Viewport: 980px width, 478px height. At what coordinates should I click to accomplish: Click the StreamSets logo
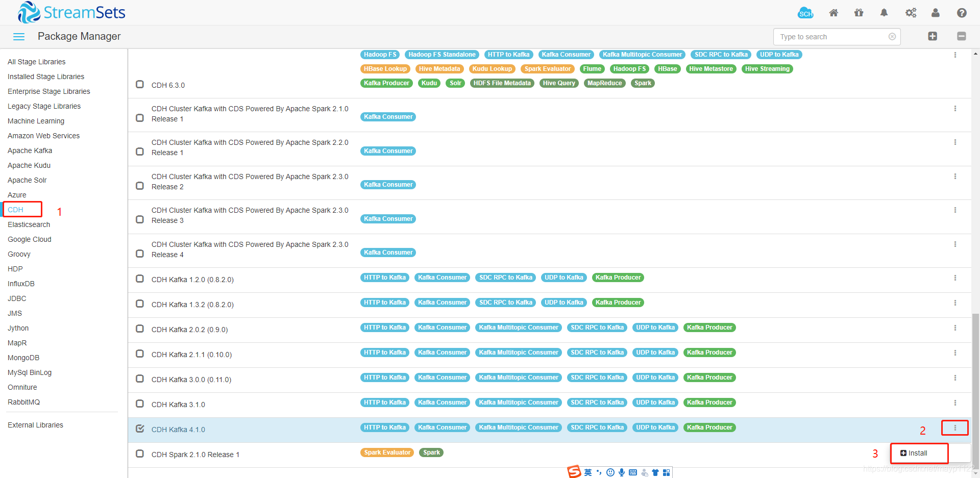(71, 12)
